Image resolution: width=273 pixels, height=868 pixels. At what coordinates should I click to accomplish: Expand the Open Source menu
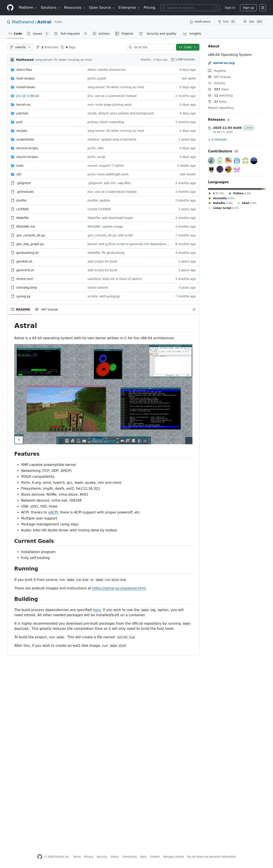coord(101,7)
